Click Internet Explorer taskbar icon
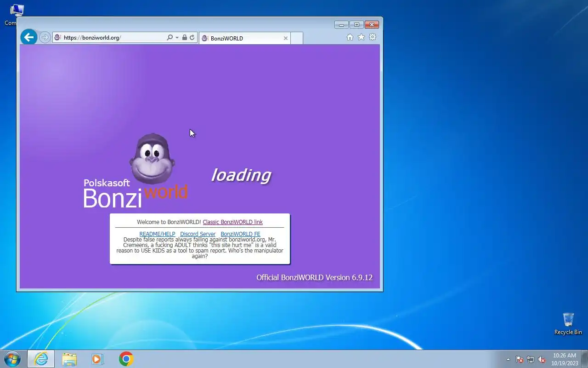The height and width of the screenshot is (368, 588). point(41,359)
